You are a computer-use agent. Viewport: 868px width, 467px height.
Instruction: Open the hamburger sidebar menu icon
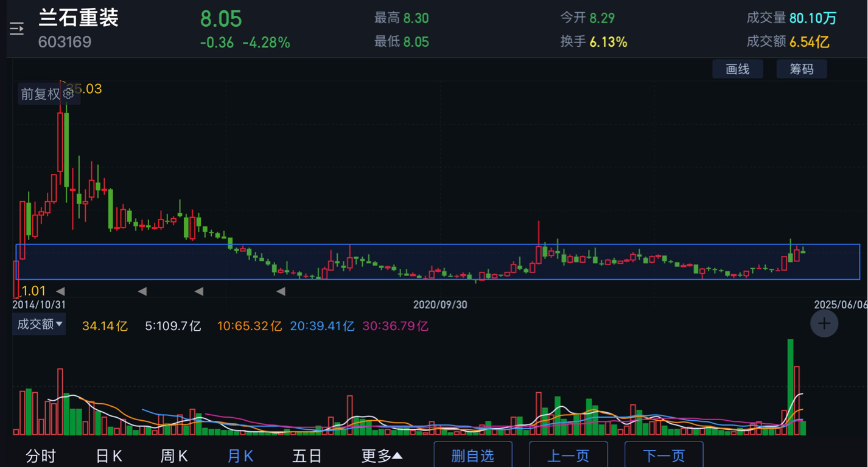16,29
